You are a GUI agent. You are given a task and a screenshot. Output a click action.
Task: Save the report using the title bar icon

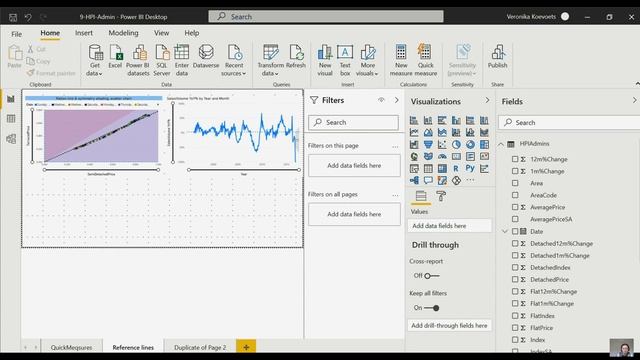pyautogui.click(x=13, y=17)
